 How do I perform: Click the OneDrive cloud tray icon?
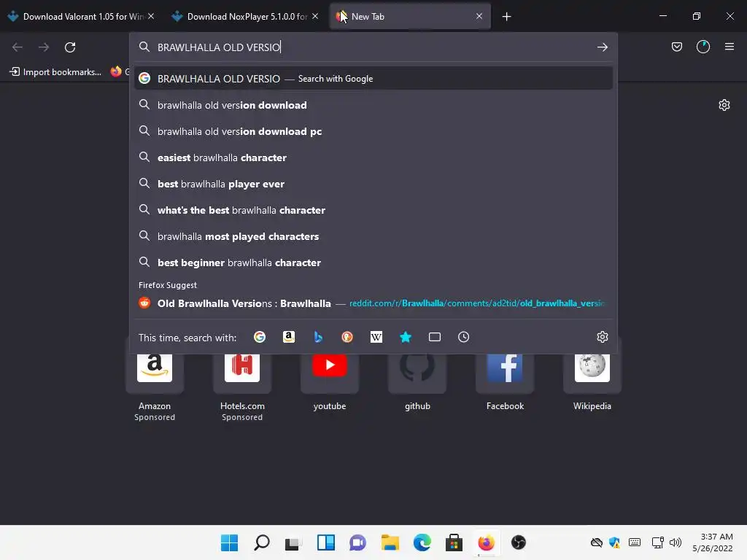[597, 542]
